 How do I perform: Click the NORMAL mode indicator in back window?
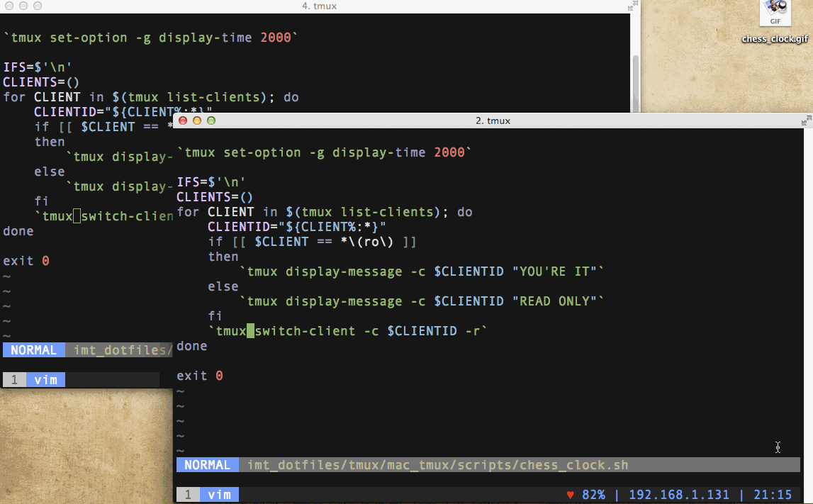[34, 350]
